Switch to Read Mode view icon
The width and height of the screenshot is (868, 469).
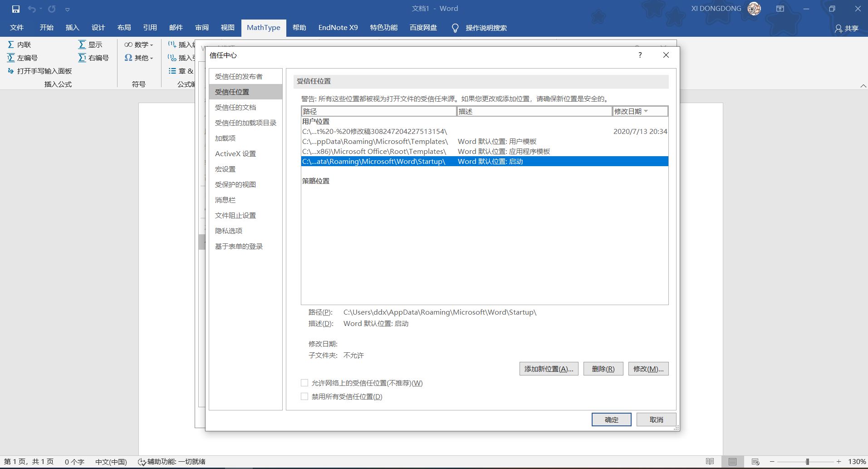click(x=710, y=462)
